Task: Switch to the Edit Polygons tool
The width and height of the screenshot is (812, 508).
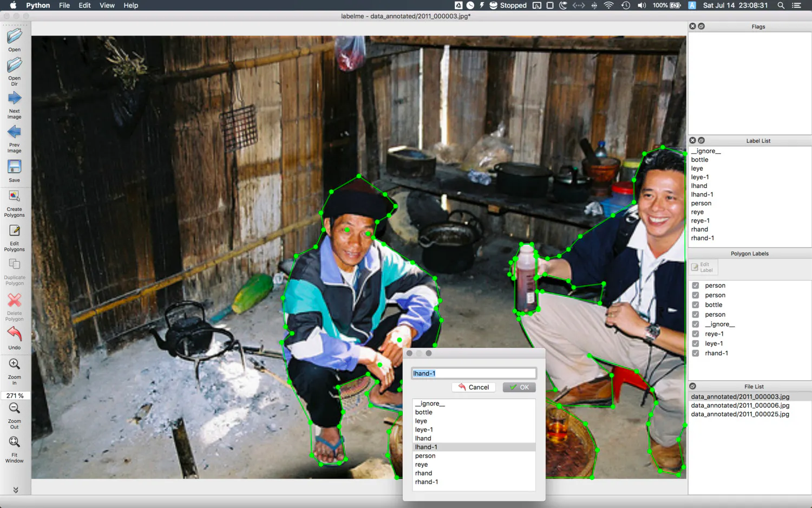Action: [x=15, y=238]
